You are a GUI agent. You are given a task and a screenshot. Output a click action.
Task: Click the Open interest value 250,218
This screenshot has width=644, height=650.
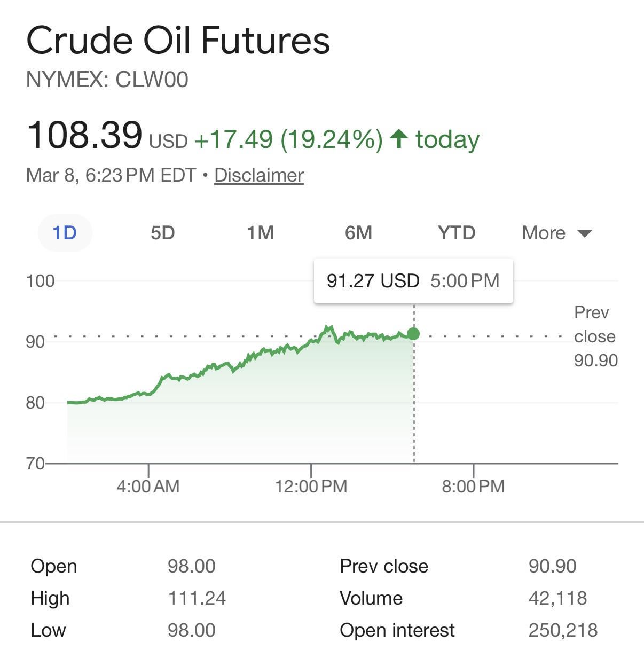pyautogui.click(x=563, y=630)
